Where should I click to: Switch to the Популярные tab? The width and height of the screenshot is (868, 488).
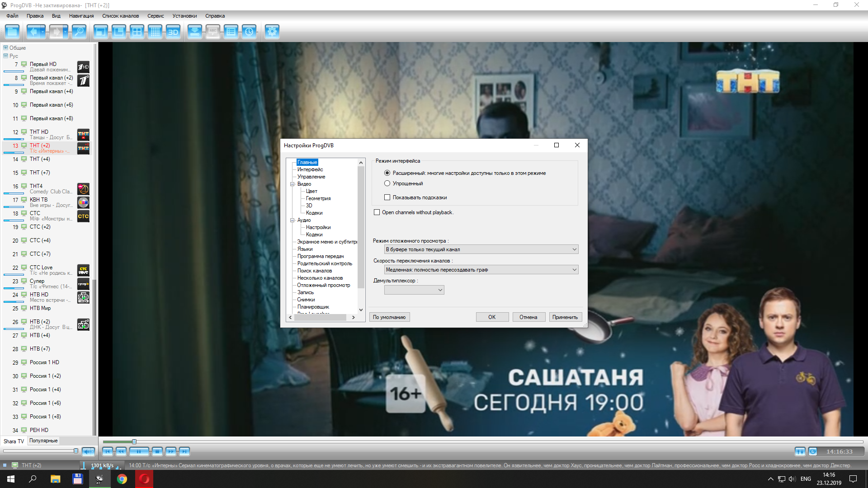pos(43,441)
